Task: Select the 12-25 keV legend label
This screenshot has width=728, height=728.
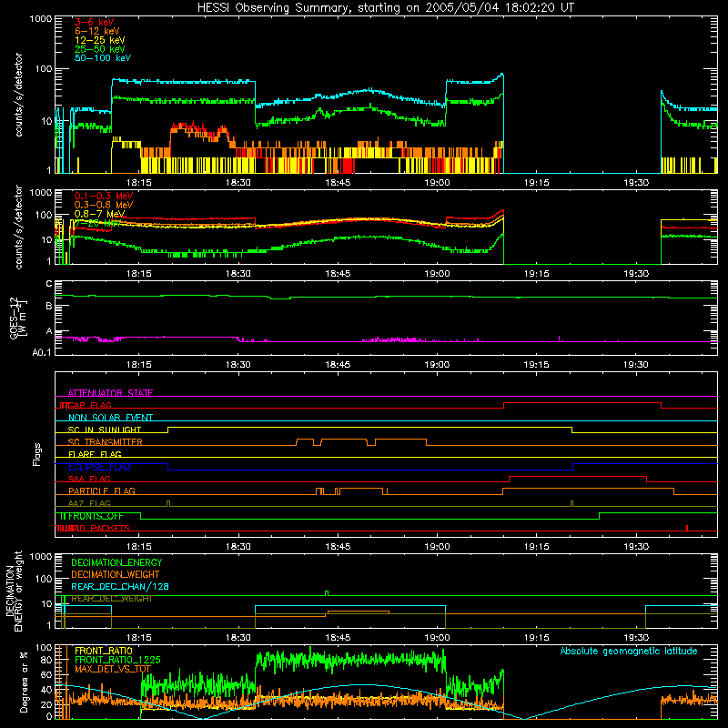Action: (100, 40)
